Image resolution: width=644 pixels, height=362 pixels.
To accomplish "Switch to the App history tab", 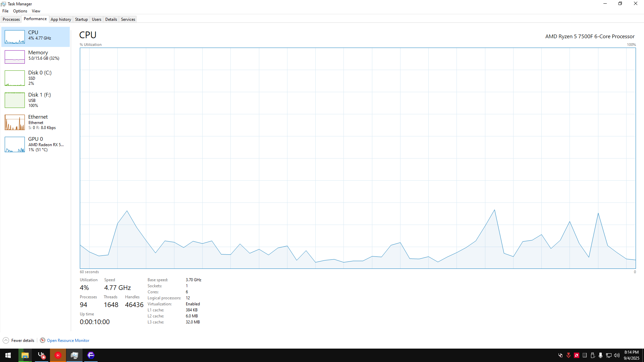I will pos(61,19).
